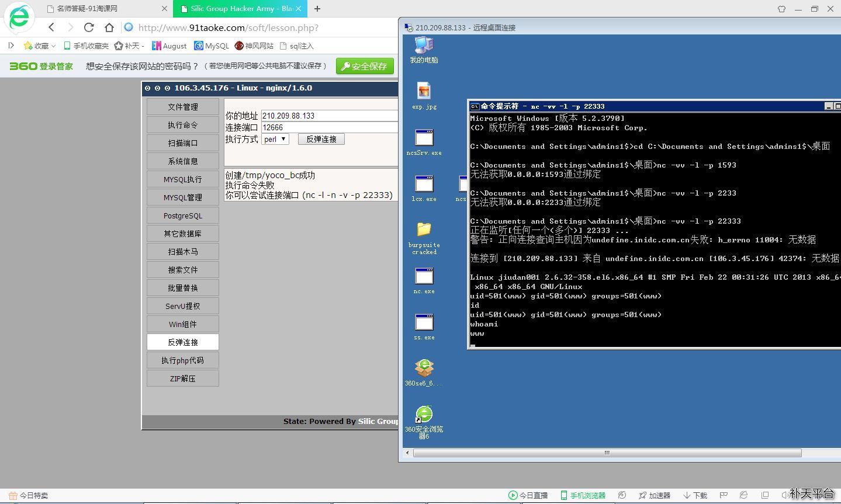The width and height of the screenshot is (841, 504).
Task: Switch to Silic Group Hacker Army tab
Action: coord(241,9)
